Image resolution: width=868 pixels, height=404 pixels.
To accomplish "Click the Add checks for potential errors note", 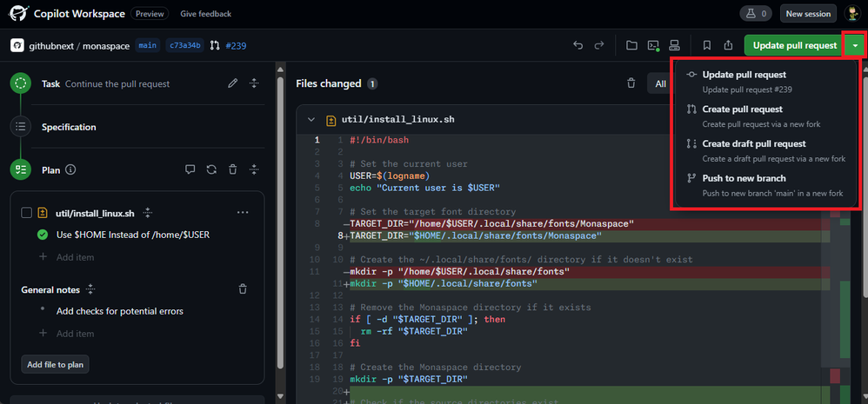I will 119,311.
